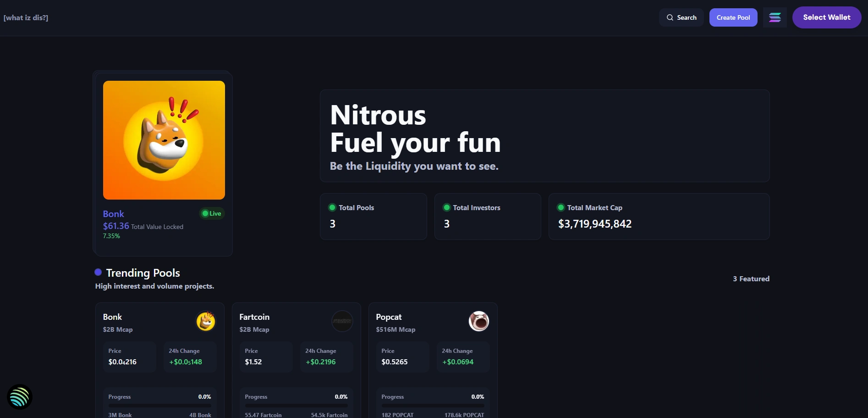Screen dimensions: 868x418
Task: Click the Select Wallet button
Action: [x=827, y=17]
